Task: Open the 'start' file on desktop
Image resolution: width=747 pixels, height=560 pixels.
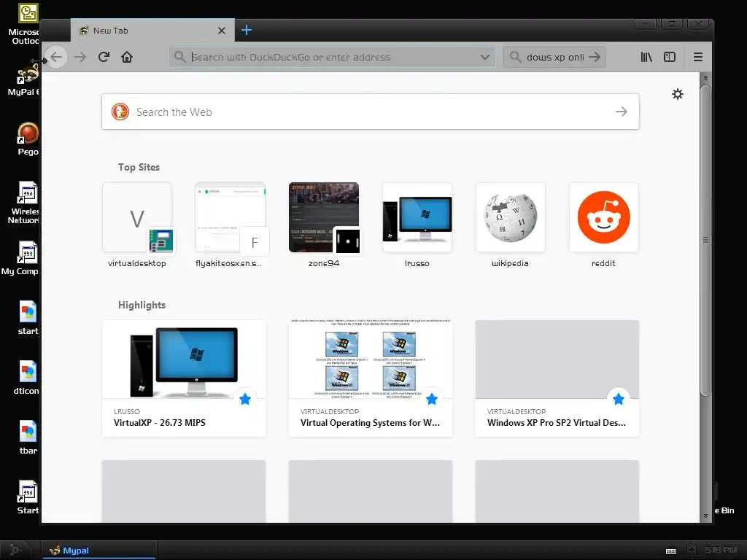Action: pos(28,318)
